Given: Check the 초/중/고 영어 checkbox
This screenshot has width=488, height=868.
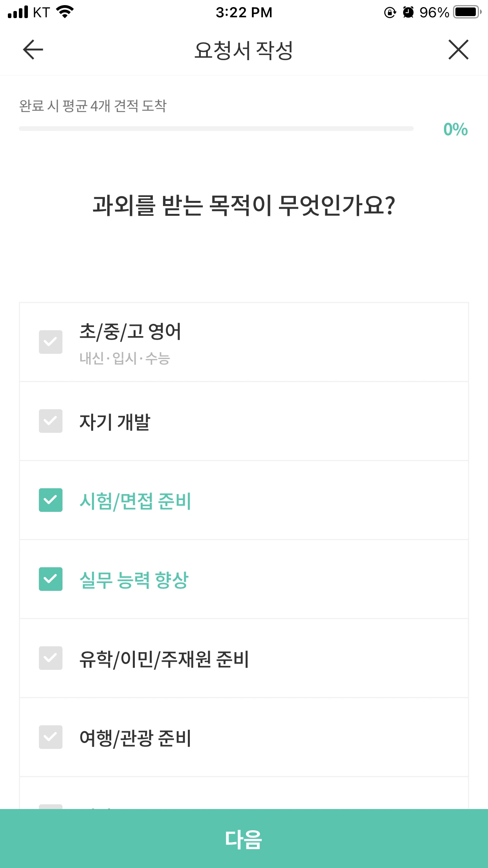Looking at the screenshot, I should coord(51,342).
